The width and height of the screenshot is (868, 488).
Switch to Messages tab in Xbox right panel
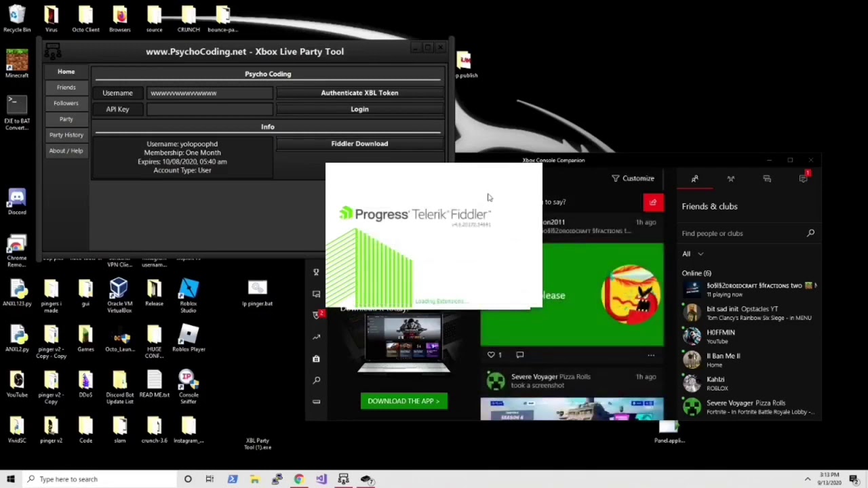[767, 179]
